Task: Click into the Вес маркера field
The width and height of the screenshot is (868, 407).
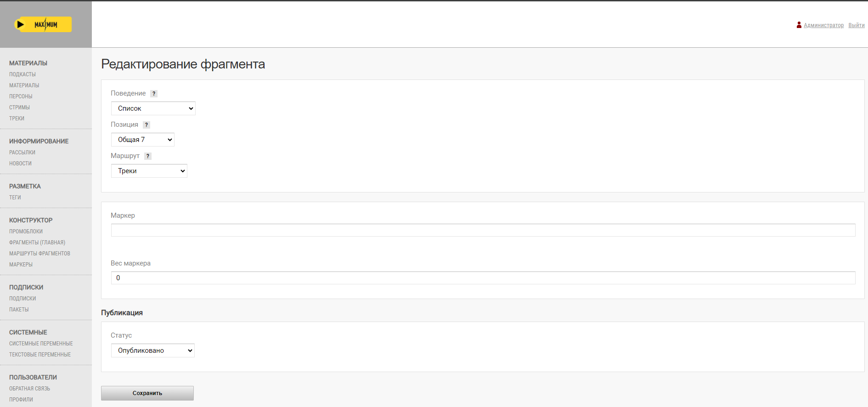Action: click(x=483, y=278)
